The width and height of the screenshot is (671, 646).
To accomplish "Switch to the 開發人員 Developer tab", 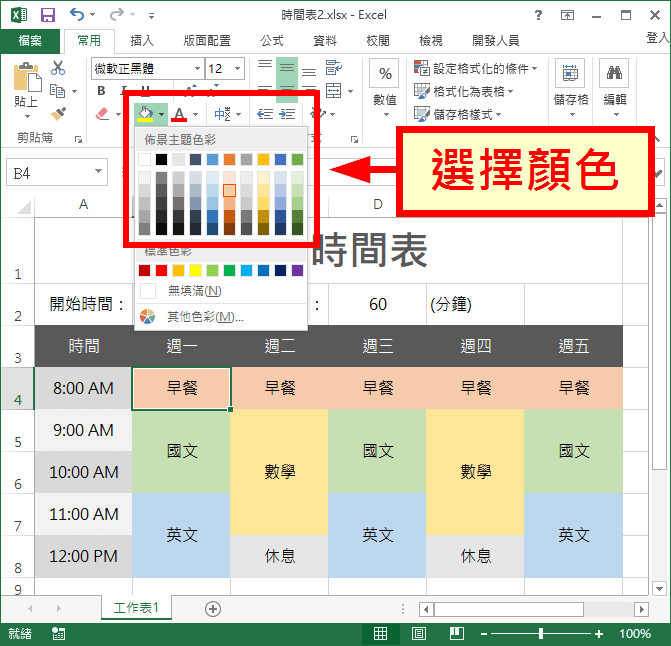I will 496,41.
